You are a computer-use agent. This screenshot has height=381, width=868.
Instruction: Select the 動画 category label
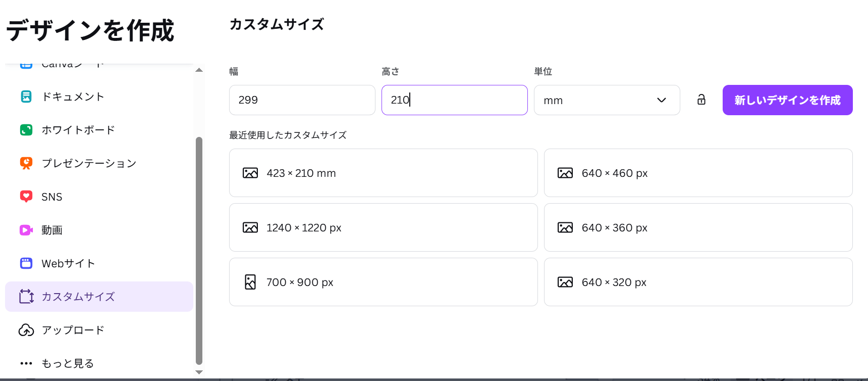click(x=52, y=230)
